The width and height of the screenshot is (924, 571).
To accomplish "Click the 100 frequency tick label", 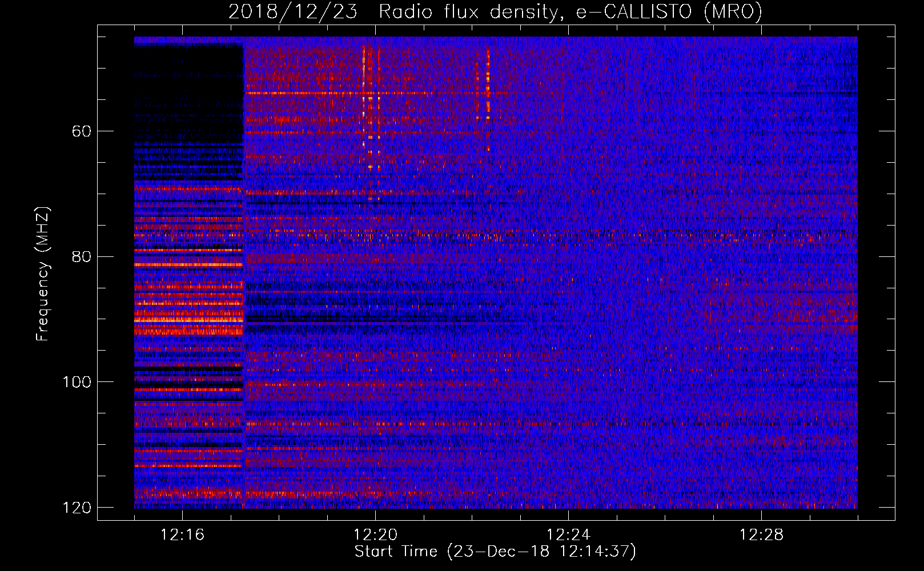I will (77, 382).
